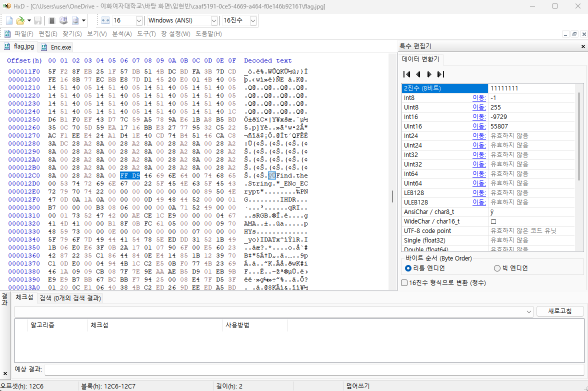Image resolution: width=588 pixels, height=391 pixels.
Task: Click the Open disk icon
Action: tap(63, 20)
